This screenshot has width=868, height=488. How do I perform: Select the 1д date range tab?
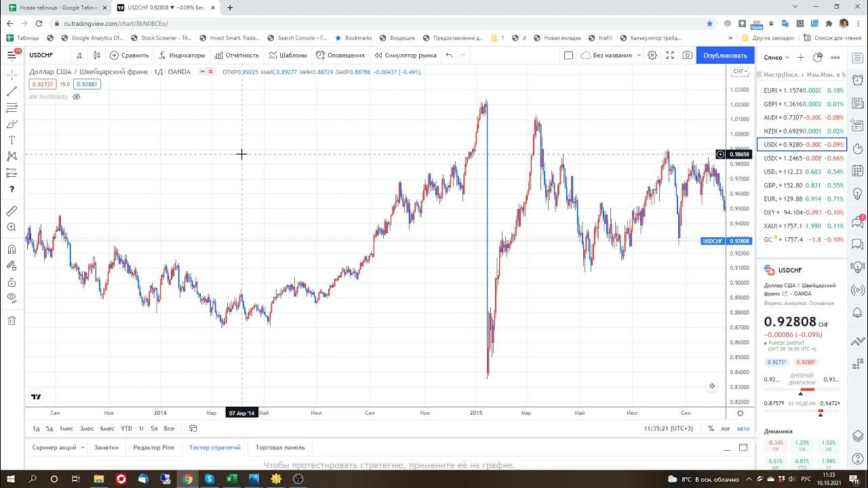click(x=36, y=428)
